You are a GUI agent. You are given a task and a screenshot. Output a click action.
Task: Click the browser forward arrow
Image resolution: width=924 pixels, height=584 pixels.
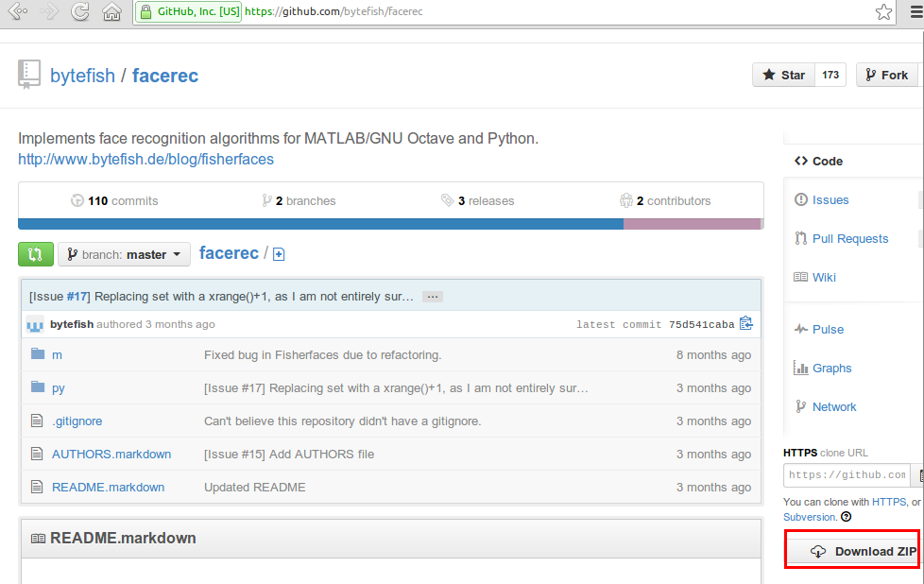pyautogui.click(x=49, y=11)
